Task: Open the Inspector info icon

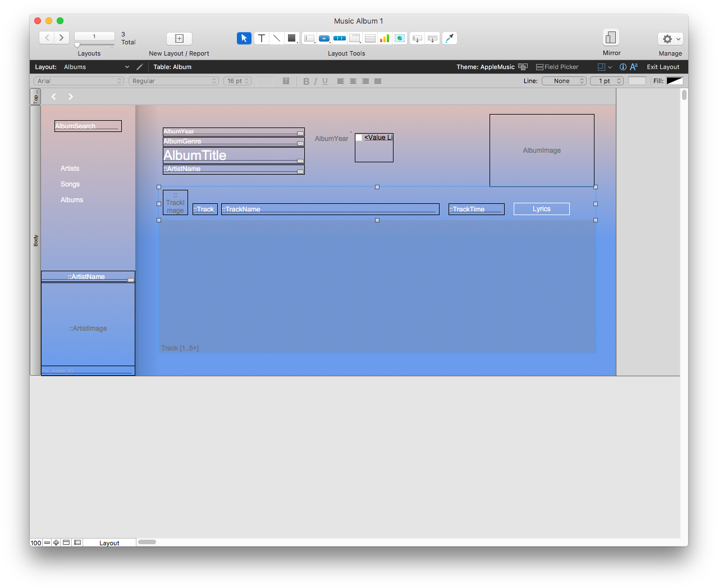Action: point(623,67)
